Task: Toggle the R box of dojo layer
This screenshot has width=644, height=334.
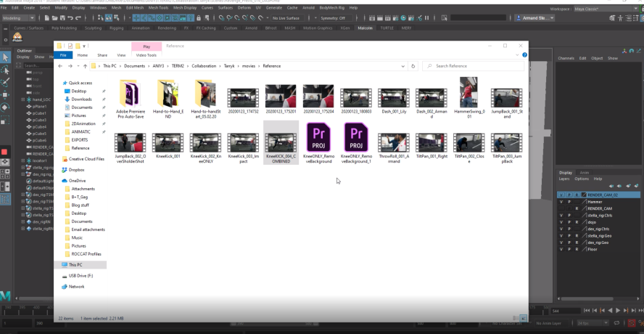Action: (577, 221)
